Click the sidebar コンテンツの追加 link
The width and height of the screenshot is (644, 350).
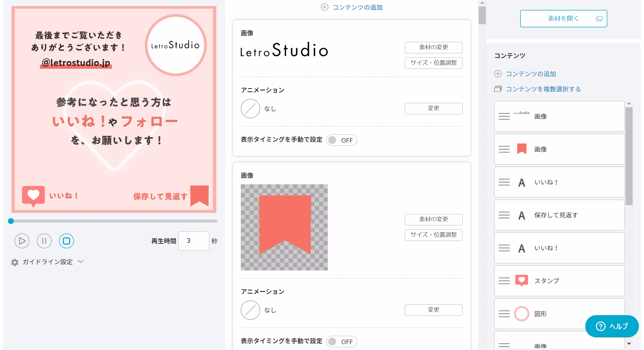click(x=531, y=74)
